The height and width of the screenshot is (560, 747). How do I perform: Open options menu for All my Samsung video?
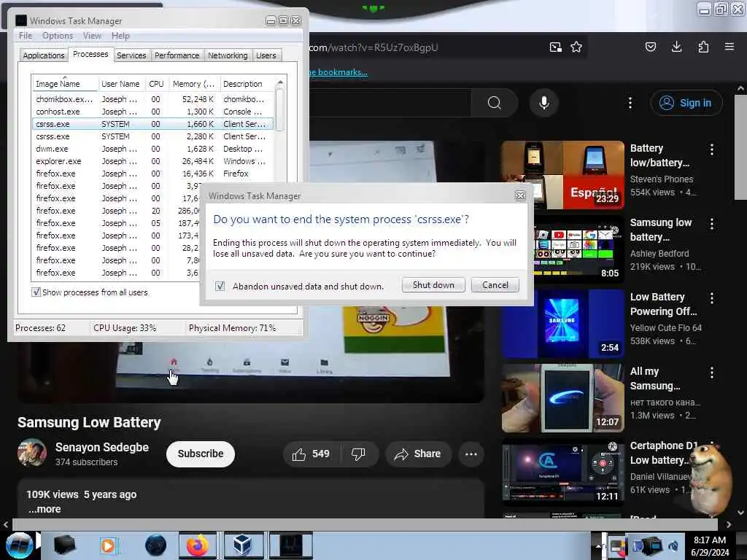click(712, 373)
